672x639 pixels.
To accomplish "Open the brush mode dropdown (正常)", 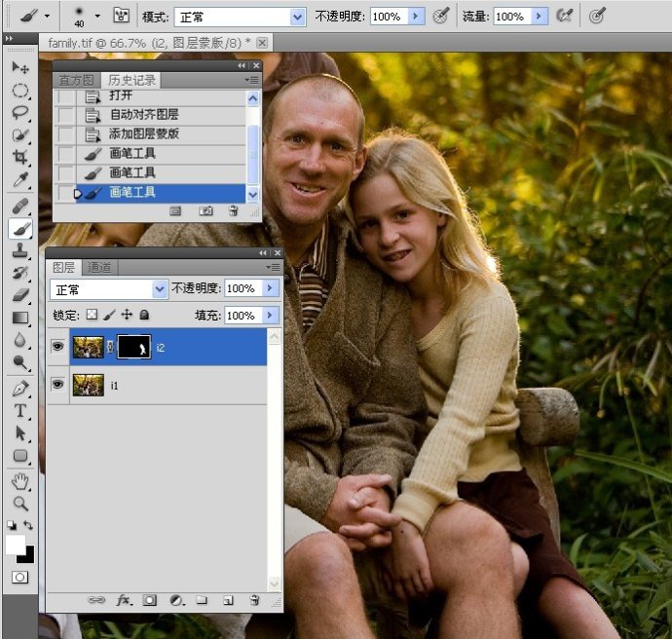I will point(297,18).
